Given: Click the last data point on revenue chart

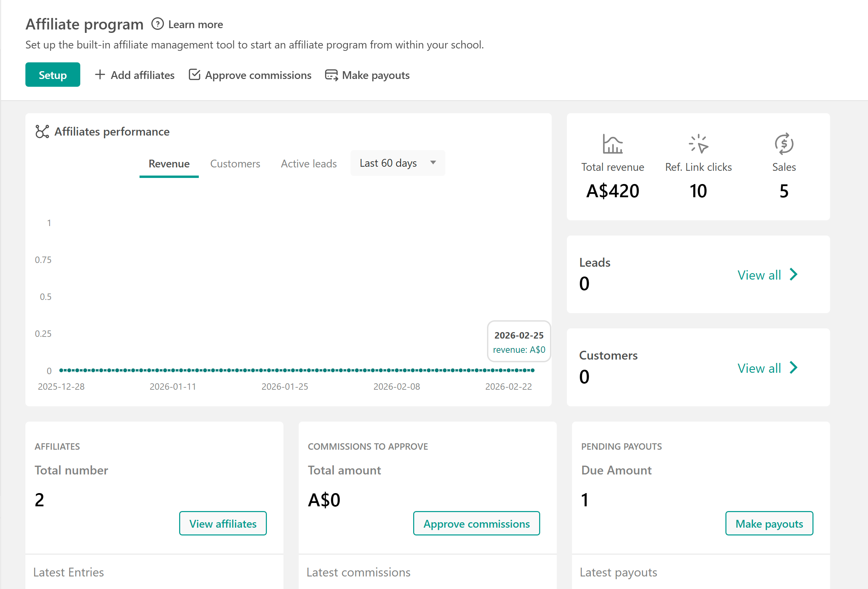Looking at the screenshot, I should click(533, 370).
